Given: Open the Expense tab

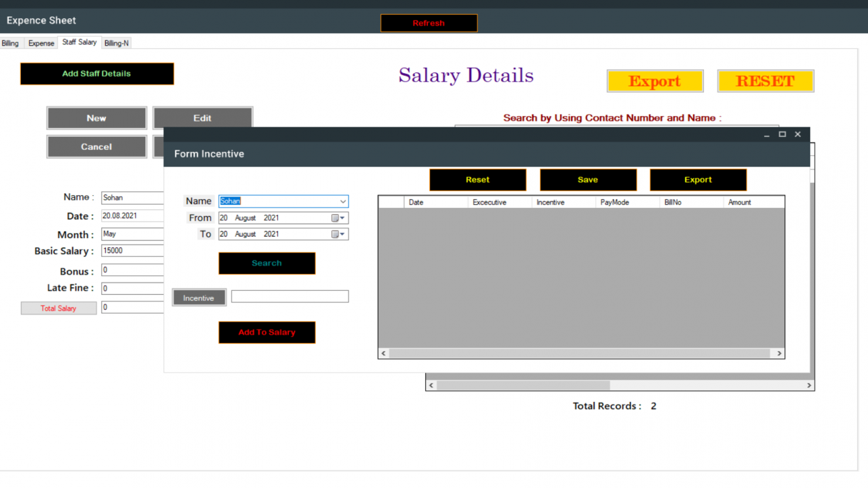Looking at the screenshot, I should point(41,43).
